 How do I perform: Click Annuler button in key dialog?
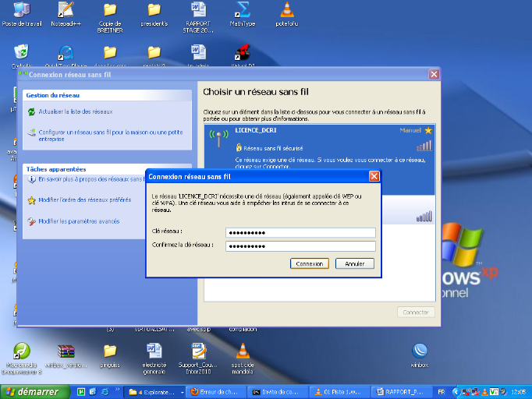[355, 263]
